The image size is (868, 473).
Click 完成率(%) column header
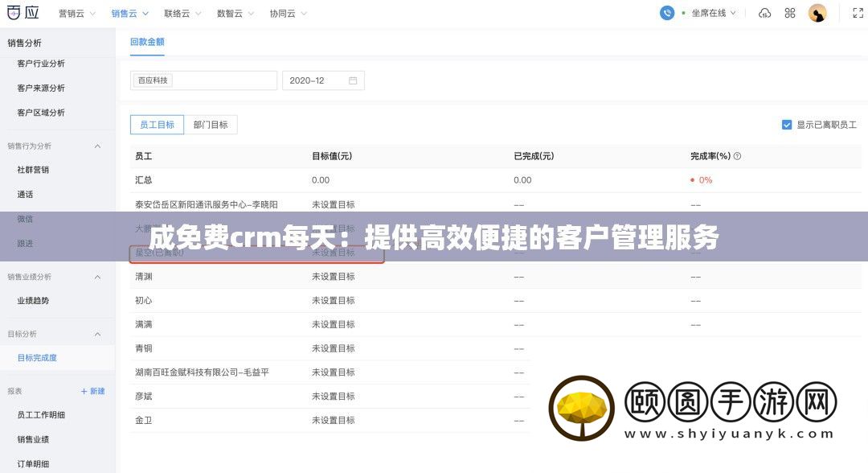[x=710, y=157]
